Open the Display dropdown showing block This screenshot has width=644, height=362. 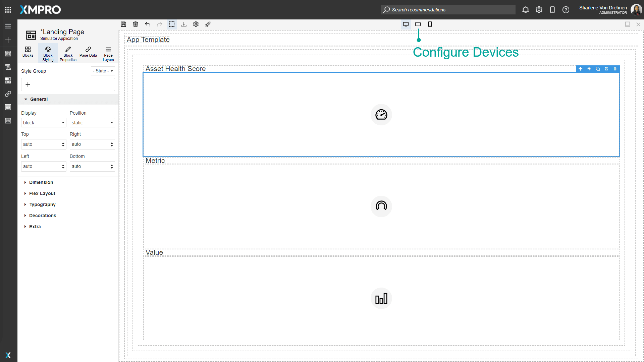[43, 123]
